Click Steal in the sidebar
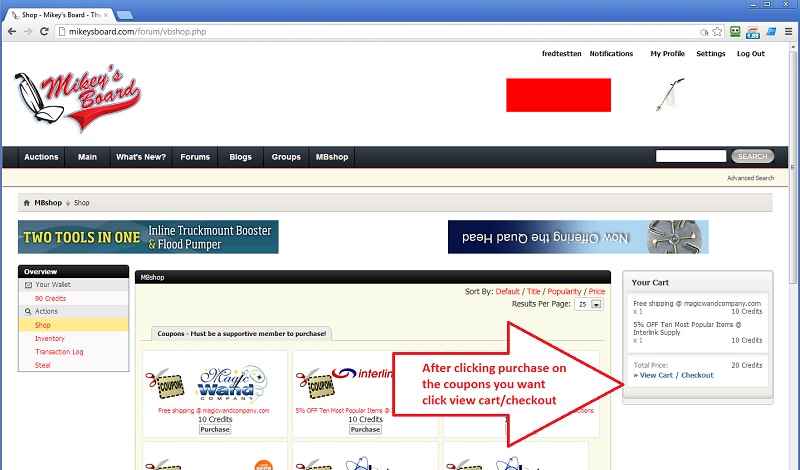 point(42,365)
